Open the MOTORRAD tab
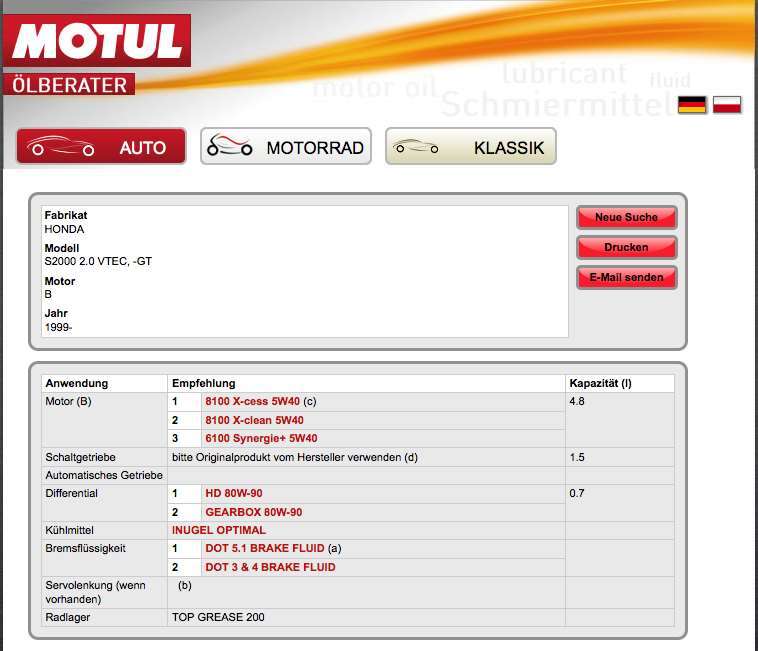The image size is (758, 651). tap(286, 147)
